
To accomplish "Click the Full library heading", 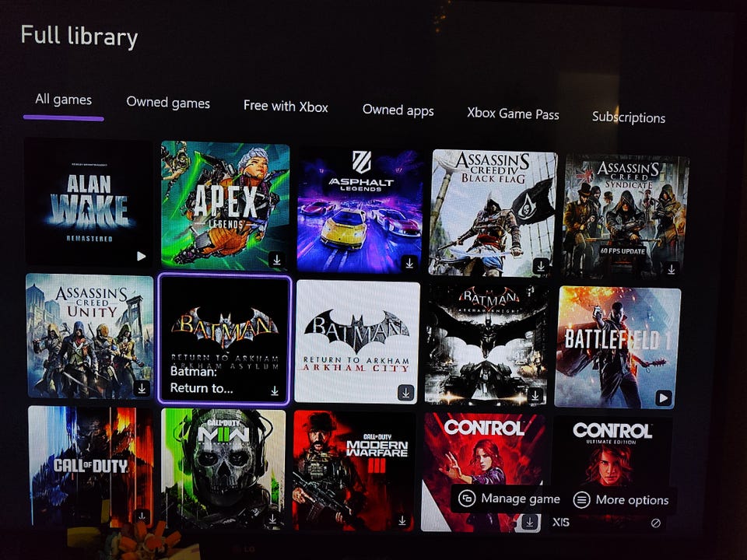I will tap(79, 37).
